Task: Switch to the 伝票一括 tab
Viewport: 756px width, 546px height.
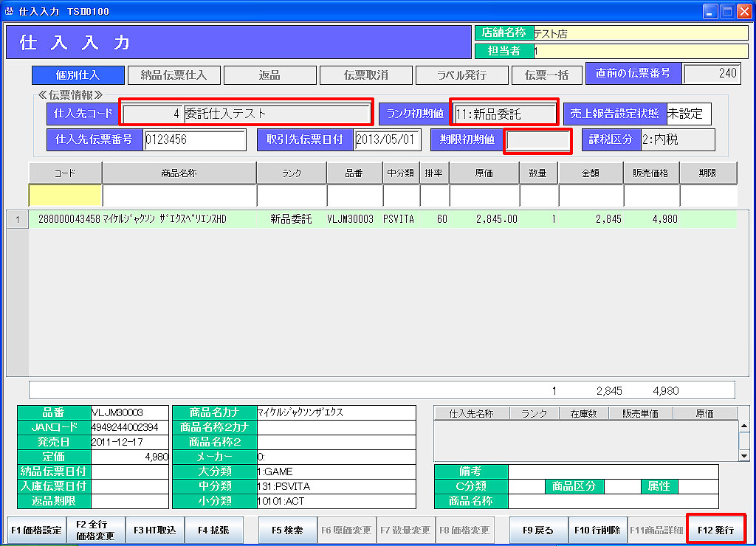Action: (546, 75)
